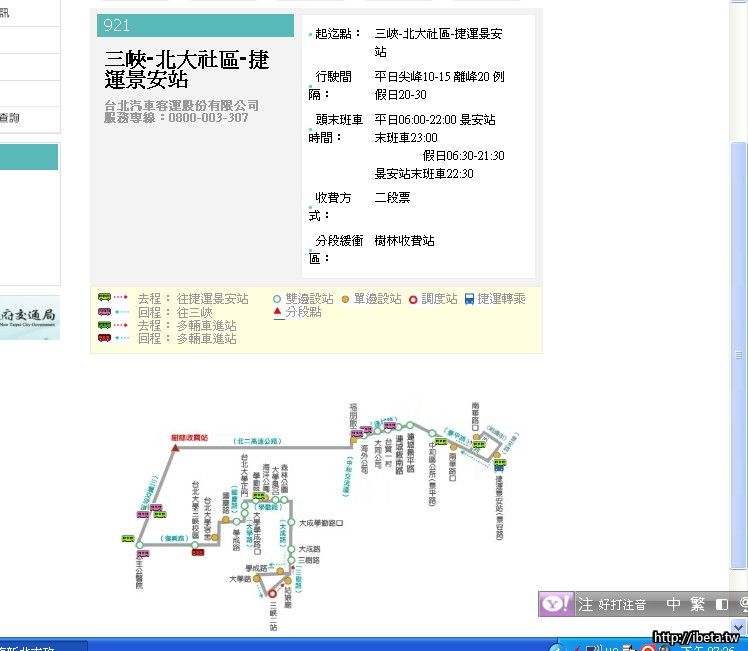The image size is (748, 651).
Task: Click the 調度站 red circle in the legend
Action: [x=413, y=299]
